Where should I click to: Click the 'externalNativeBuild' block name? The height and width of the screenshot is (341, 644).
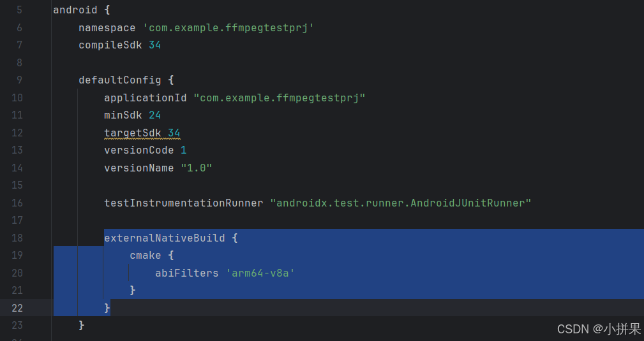(165, 238)
